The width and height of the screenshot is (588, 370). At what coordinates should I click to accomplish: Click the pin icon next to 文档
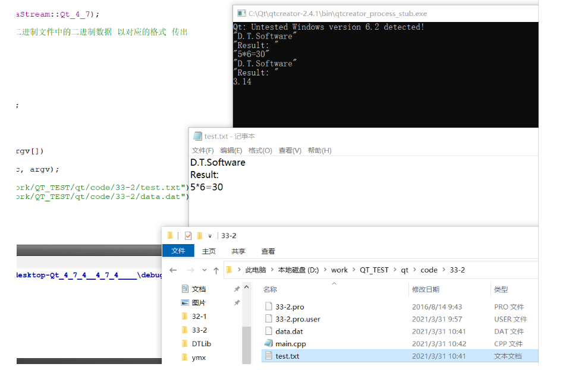[236, 289]
